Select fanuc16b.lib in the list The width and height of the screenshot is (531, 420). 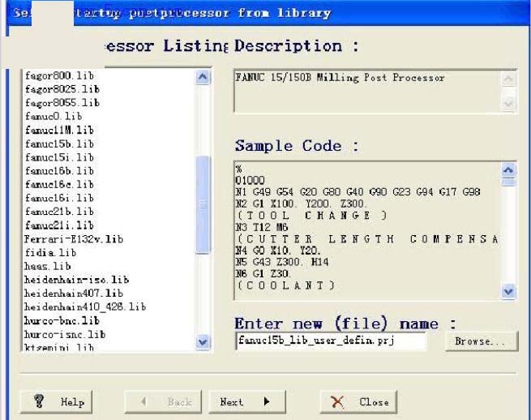click(59, 171)
